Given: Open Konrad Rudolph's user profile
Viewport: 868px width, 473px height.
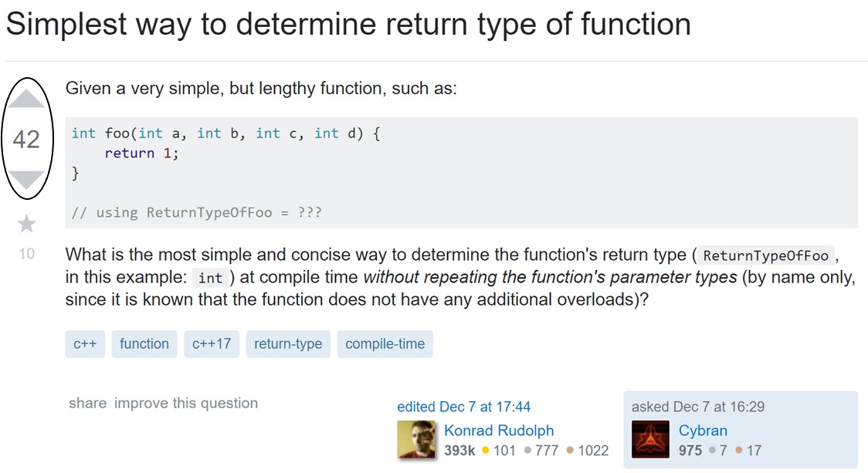Looking at the screenshot, I should (499, 431).
